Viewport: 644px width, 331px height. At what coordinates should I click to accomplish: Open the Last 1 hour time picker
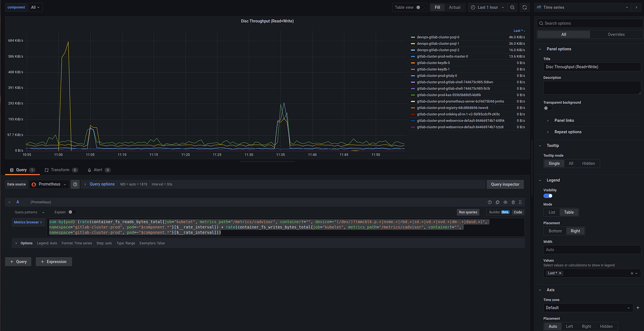[x=487, y=8]
